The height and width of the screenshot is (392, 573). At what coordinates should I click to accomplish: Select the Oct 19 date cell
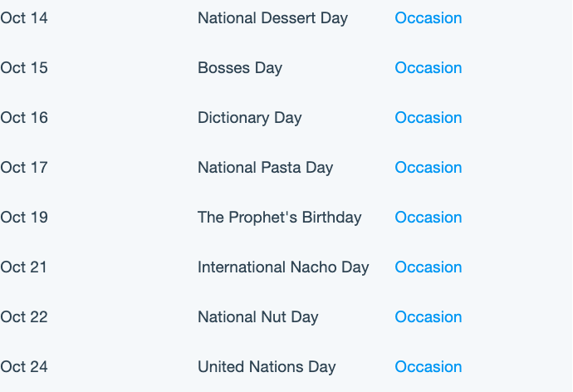coord(24,218)
